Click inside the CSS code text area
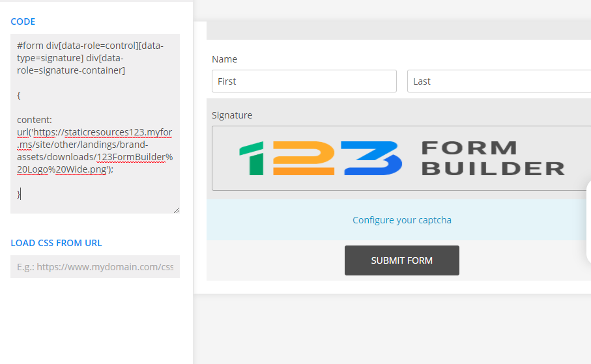Viewport: 591px width, 364px height. pos(95,124)
